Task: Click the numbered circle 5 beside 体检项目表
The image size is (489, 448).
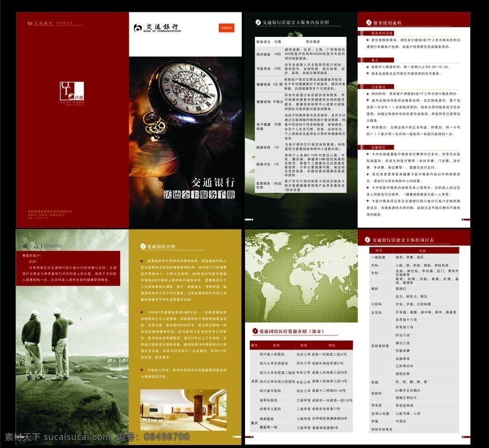Action: (x=367, y=240)
